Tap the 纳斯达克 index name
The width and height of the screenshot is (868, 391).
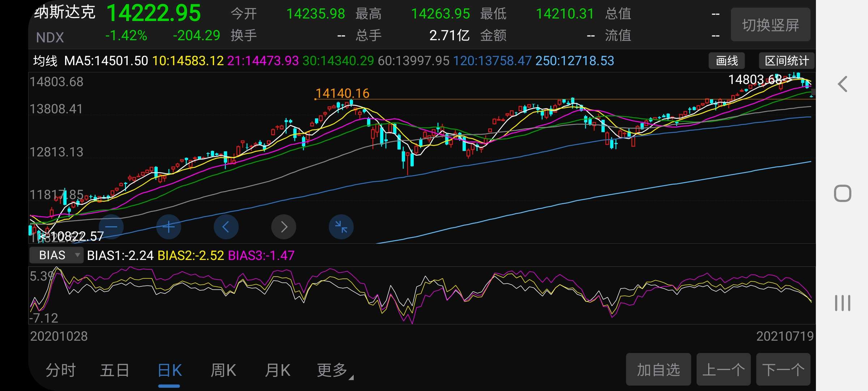[x=65, y=12]
